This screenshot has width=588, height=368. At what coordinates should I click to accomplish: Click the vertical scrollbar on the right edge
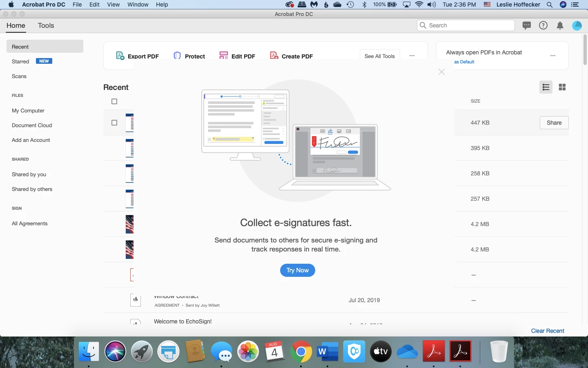[x=585, y=50]
